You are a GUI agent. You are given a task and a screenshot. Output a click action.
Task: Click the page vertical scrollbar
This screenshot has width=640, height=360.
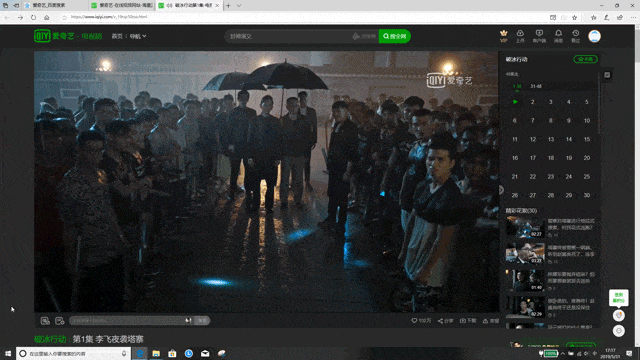[637, 186]
